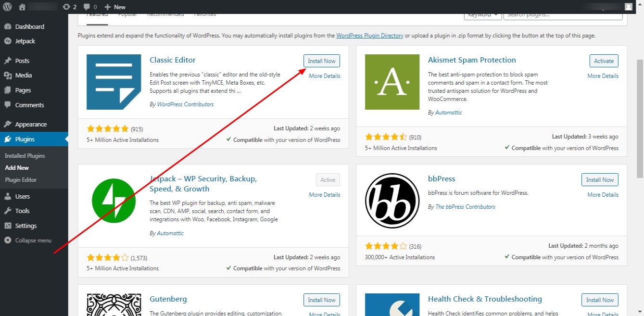Open the comments bubble in admin bar
This screenshot has height=316, width=644.
[90, 7]
